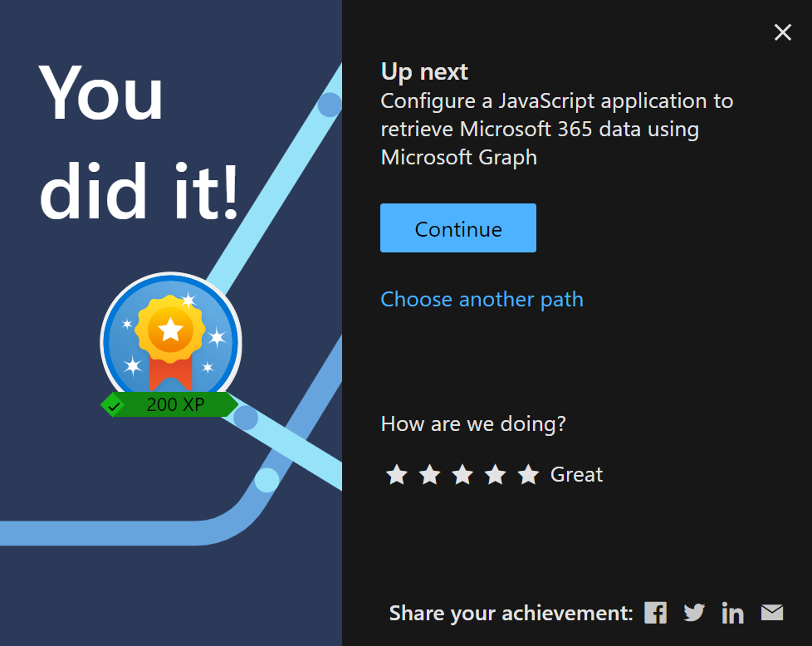This screenshot has width=812, height=646.
Task: Click the You did it! heading
Action: 139,143
